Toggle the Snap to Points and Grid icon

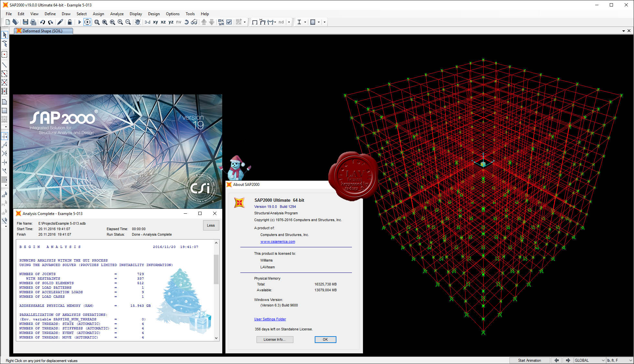[5, 136]
